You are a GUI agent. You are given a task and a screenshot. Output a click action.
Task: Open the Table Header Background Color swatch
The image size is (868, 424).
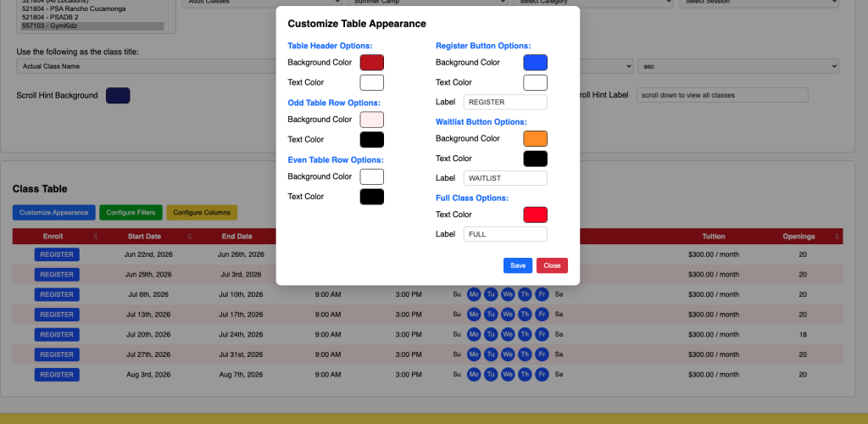371,63
